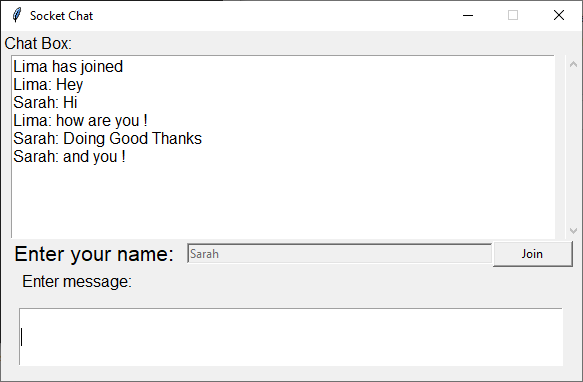Minimize the Socket Chat window
The height and width of the screenshot is (382, 583).
click(468, 15)
